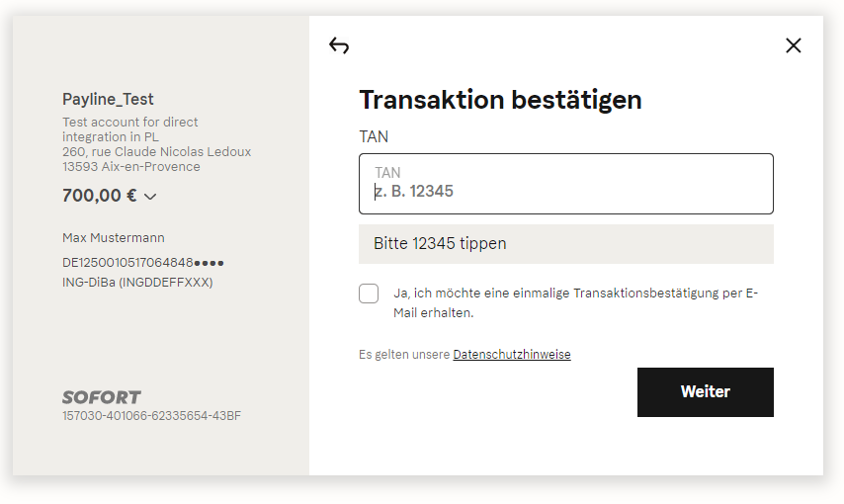Click the 'Bitte 12345 tippen' hint box
844x504 pixels.
[566, 244]
